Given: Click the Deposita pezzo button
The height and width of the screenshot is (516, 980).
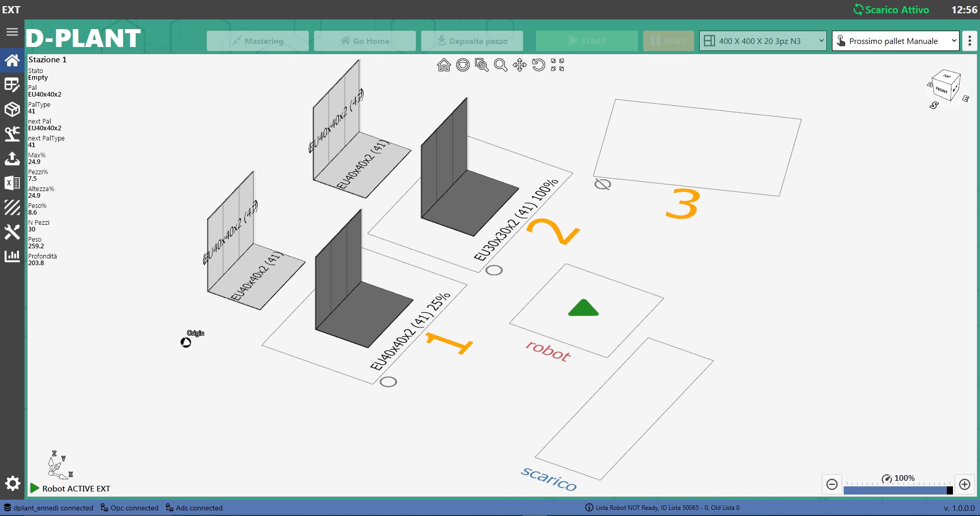Looking at the screenshot, I should click(472, 41).
